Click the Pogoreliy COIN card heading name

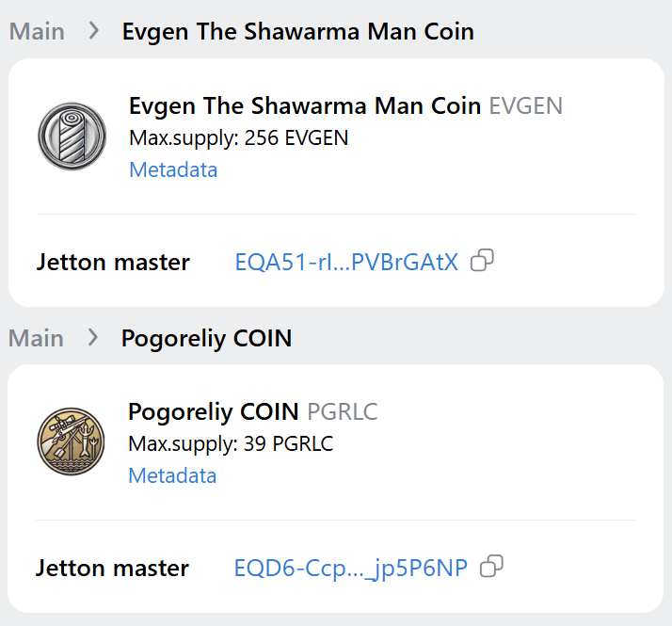[x=214, y=412]
